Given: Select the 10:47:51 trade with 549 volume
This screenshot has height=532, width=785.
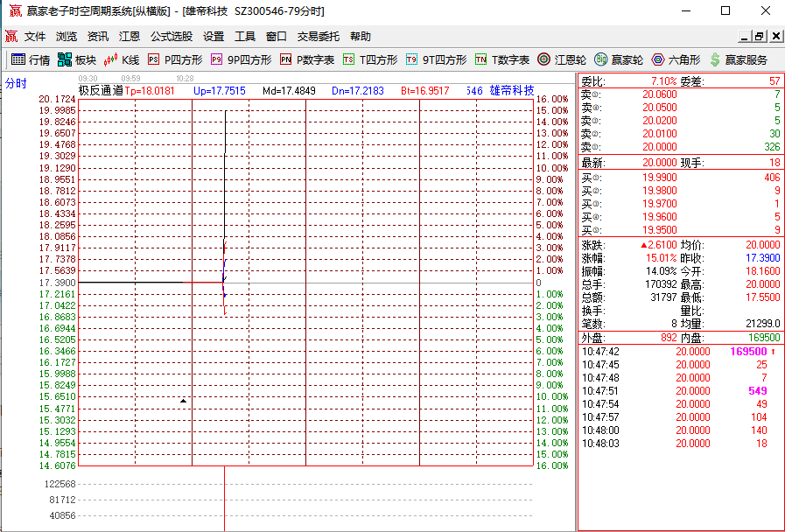Looking at the screenshot, I should (680, 391).
